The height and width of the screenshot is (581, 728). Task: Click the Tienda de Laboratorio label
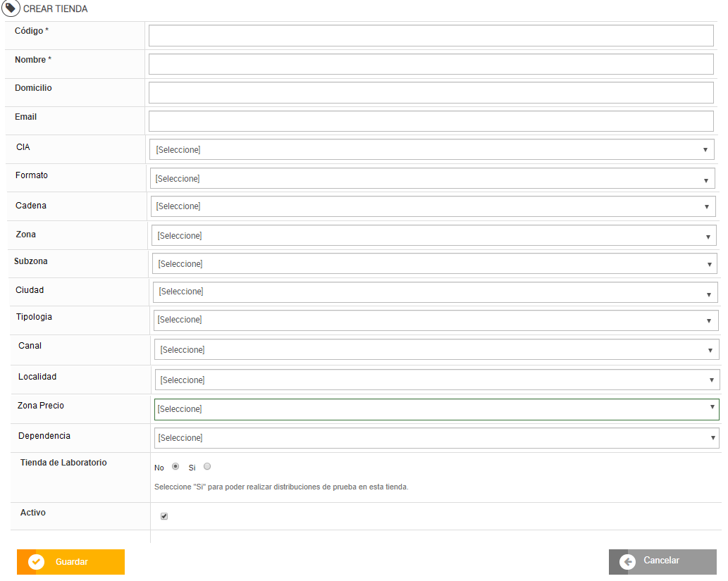coord(63,463)
